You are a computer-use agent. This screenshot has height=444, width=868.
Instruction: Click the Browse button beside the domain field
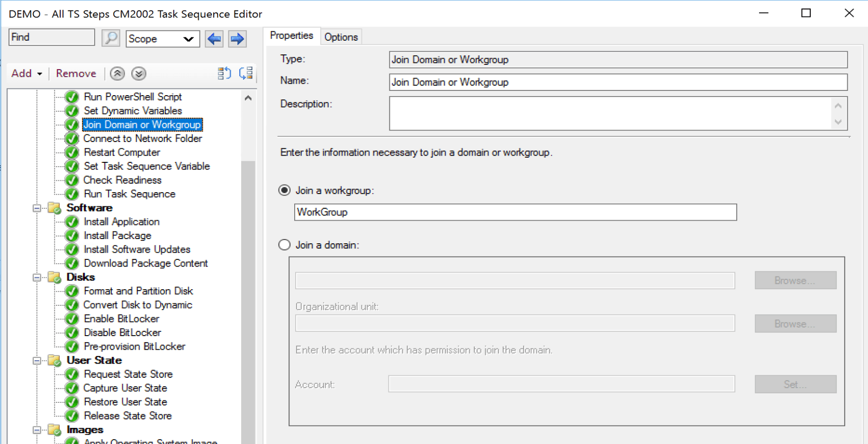(x=795, y=280)
